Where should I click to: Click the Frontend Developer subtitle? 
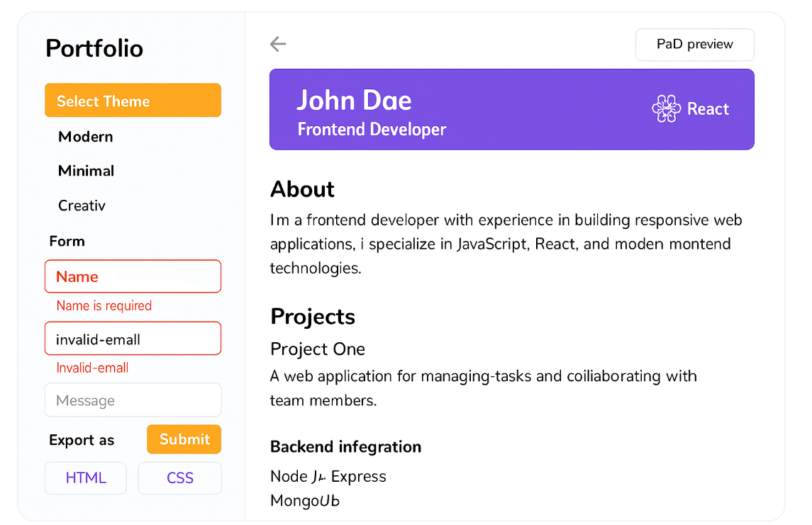click(x=372, y=130)
